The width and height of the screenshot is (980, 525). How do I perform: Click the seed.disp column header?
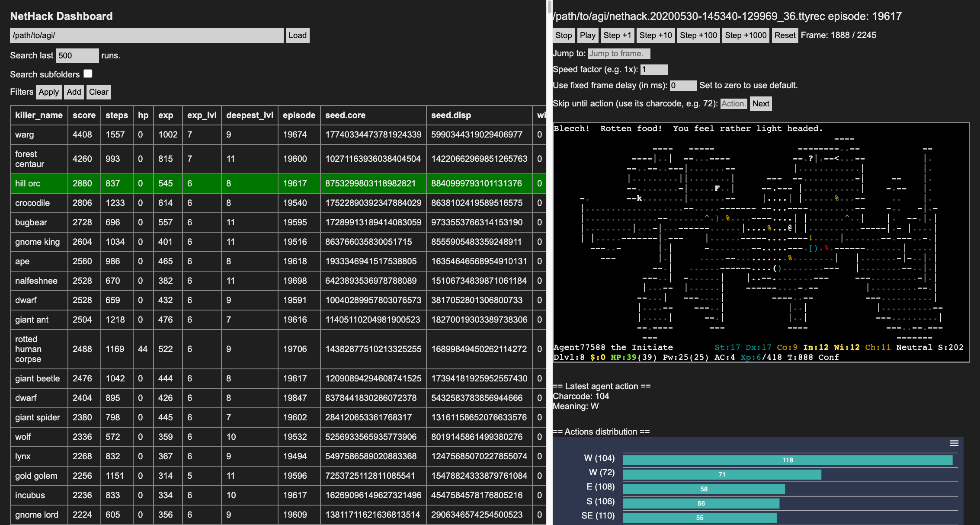pos(479,115)
